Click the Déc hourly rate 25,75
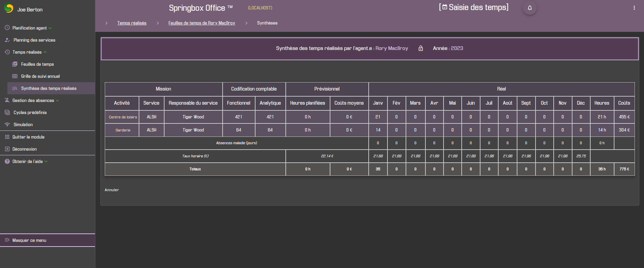Viewport: 644px width, 268px height. tap(581, 156)
